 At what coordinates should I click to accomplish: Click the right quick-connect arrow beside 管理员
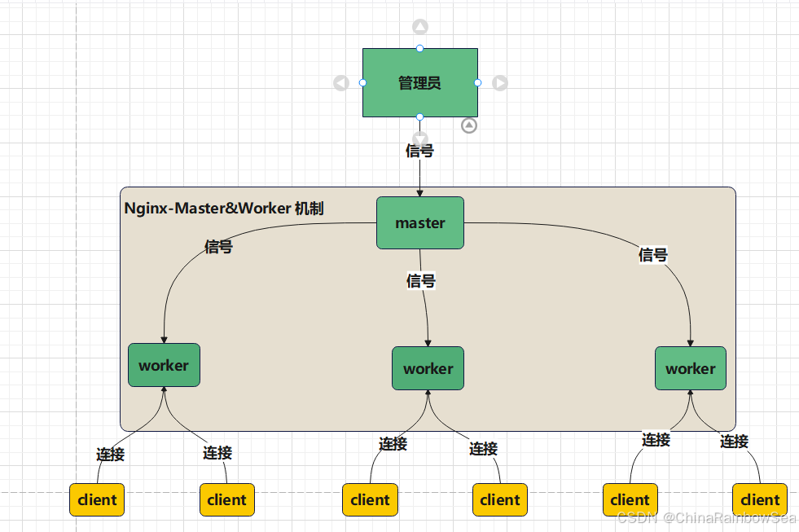pos(500,82)
